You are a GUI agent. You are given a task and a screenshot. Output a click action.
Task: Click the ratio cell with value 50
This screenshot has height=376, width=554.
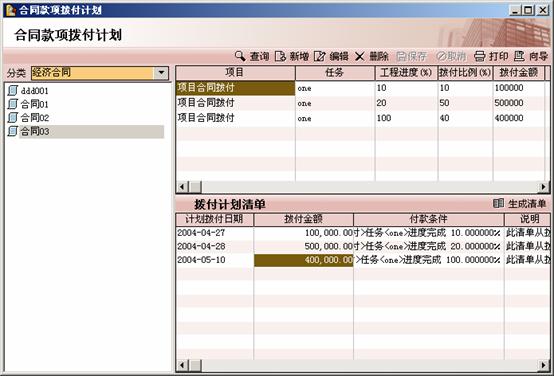pyautogui.click(x=465, y=103)
